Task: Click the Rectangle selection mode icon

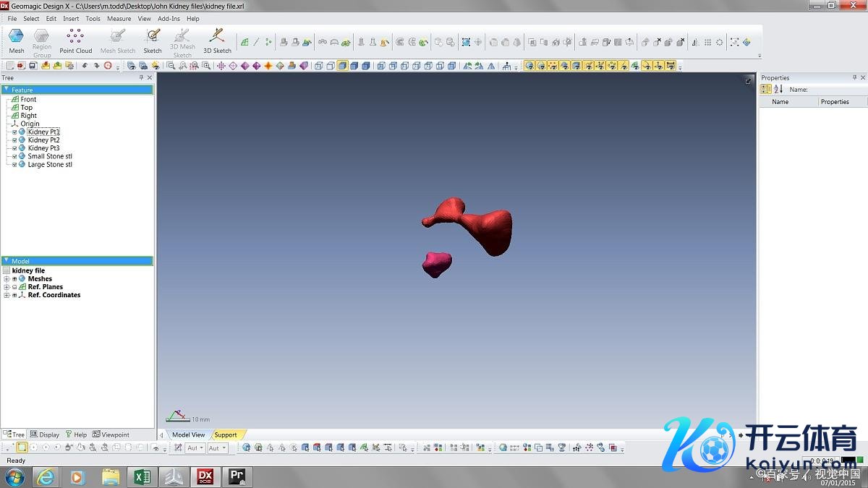Action: click(x=22, y=448)
